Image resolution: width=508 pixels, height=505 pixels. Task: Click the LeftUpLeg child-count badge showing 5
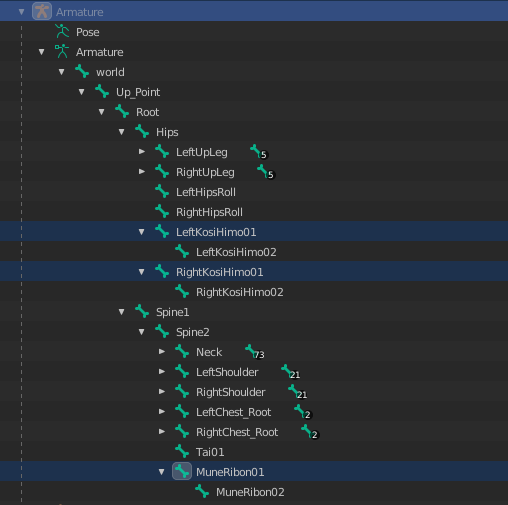point(259,152)
